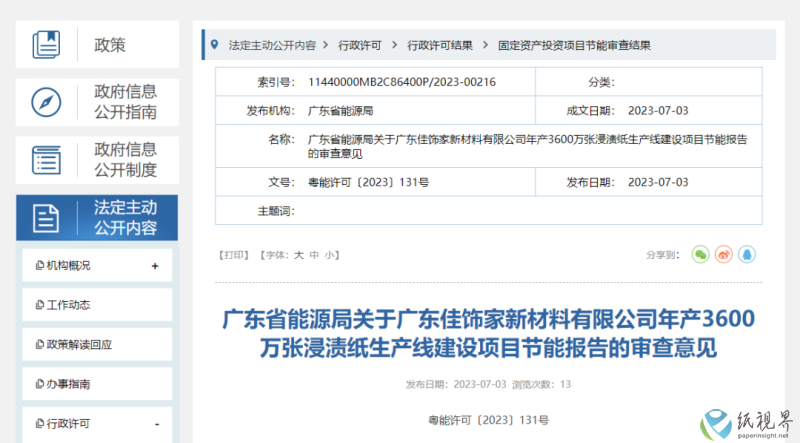Screen dimensions: 800x443
Task: Open 政府信息公开指南 in the sidebar
Action: (97, 102)
